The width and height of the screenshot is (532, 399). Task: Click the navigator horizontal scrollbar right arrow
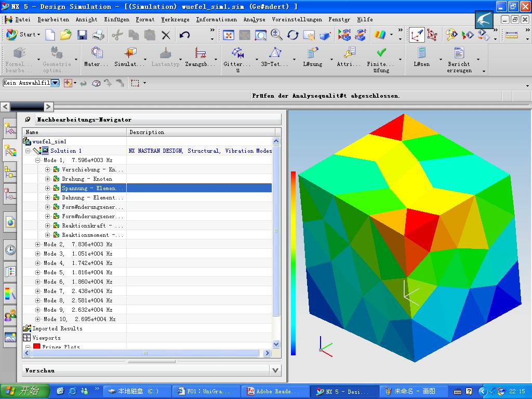[267, 353]
